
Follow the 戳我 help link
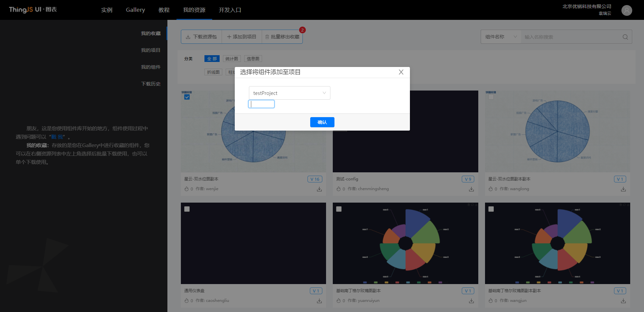(x=57, y=137)
